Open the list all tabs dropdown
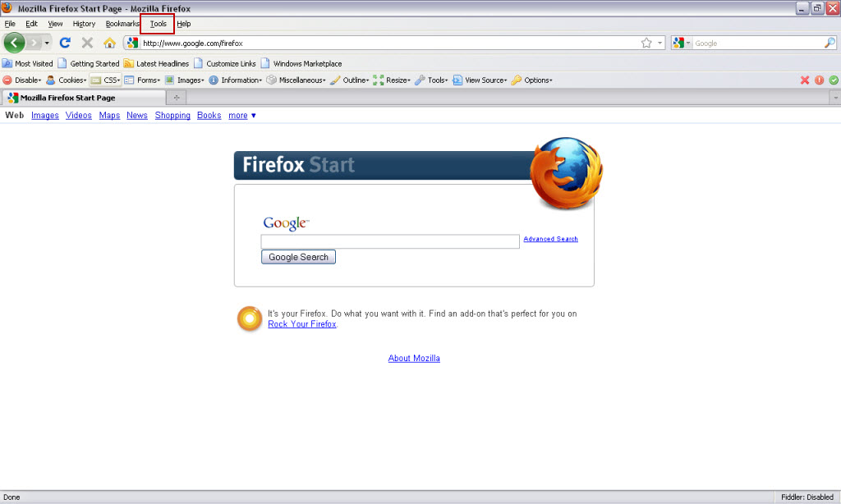The image size is (841, 504). click(835, 98)
